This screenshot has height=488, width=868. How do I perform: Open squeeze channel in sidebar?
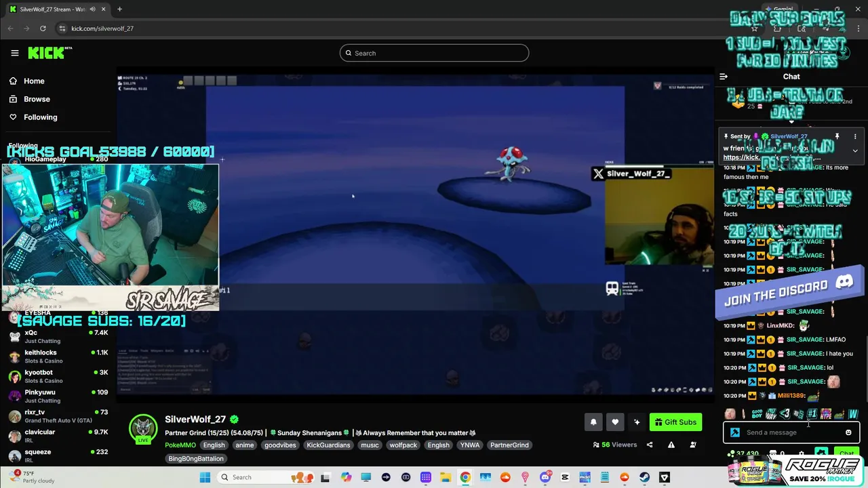(58, 455)
